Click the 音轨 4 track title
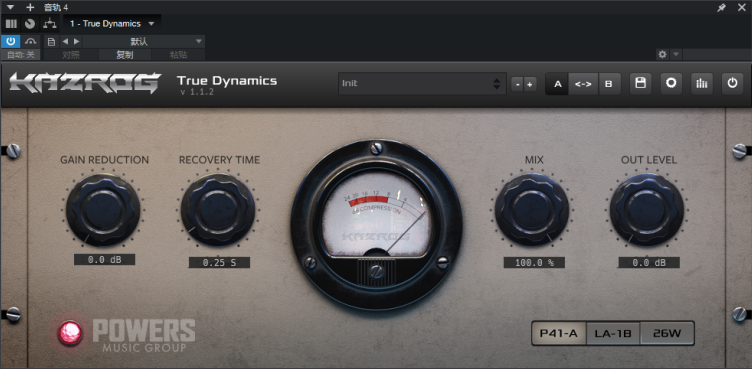The width and height of the screenshot is (752, 369). (56, 7)
